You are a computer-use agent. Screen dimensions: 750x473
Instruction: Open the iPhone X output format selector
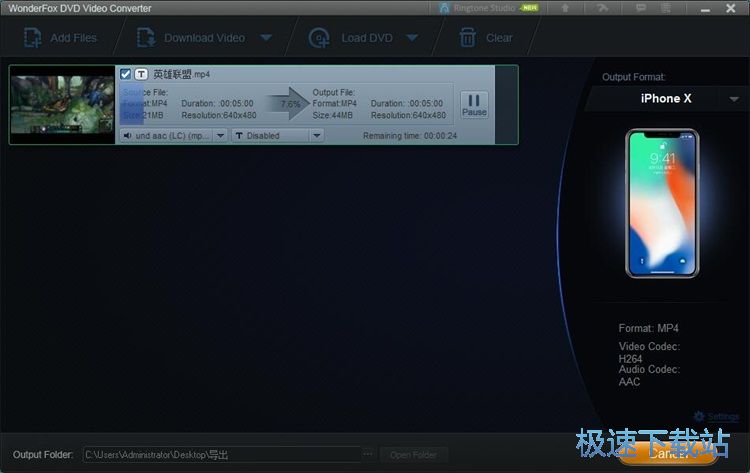(x=666, y=99)
